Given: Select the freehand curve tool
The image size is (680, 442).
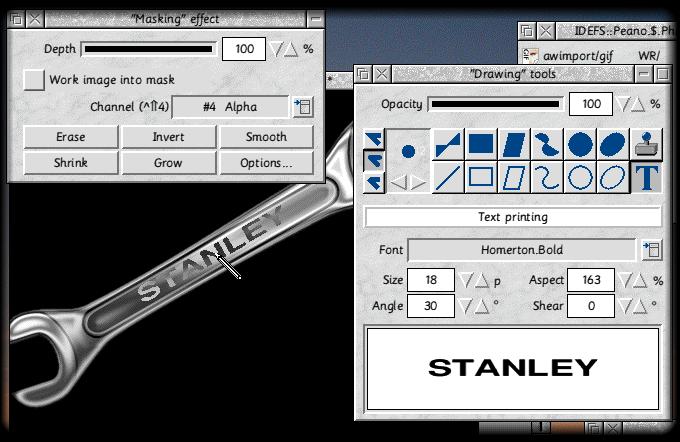Looking at the screenshot, I should tap(547, 177).
